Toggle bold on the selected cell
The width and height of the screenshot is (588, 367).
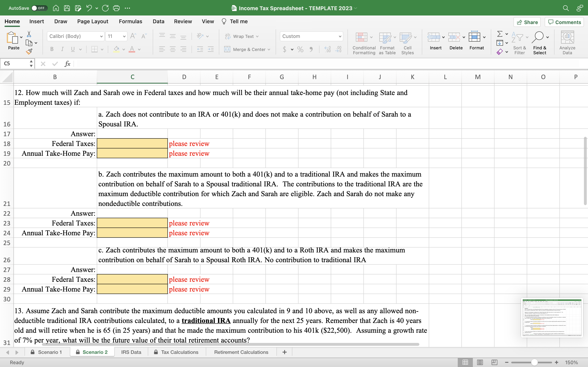(x=52, y=49)
